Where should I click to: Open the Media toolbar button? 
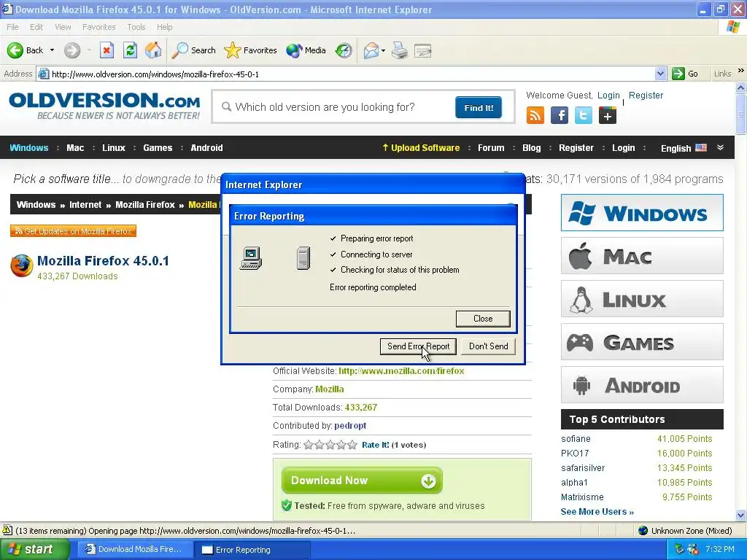[x=306, y=50]
